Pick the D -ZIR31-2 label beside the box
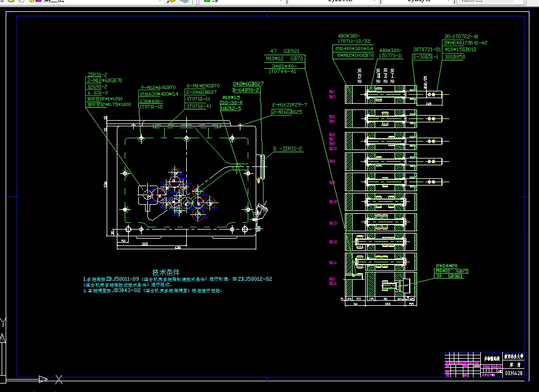This screenshot has height=392, width=539. (288, 149)
